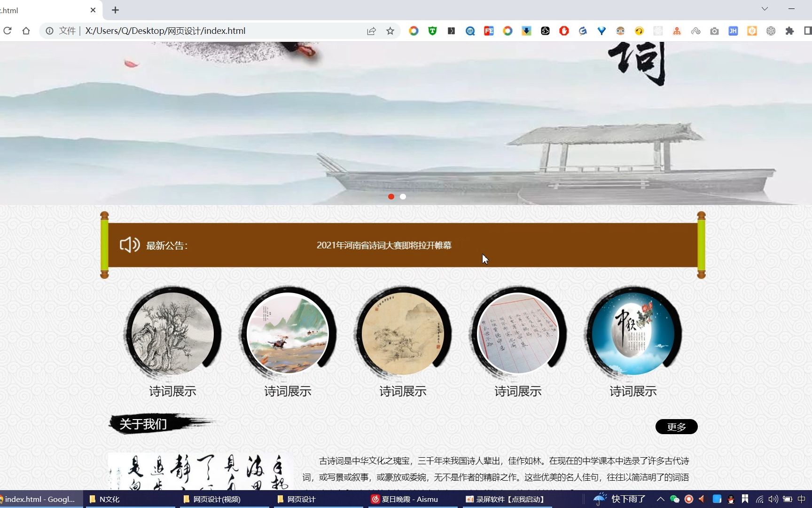Open the blue funnel Y extension
The image size is (812, 508).
(601, 31)
